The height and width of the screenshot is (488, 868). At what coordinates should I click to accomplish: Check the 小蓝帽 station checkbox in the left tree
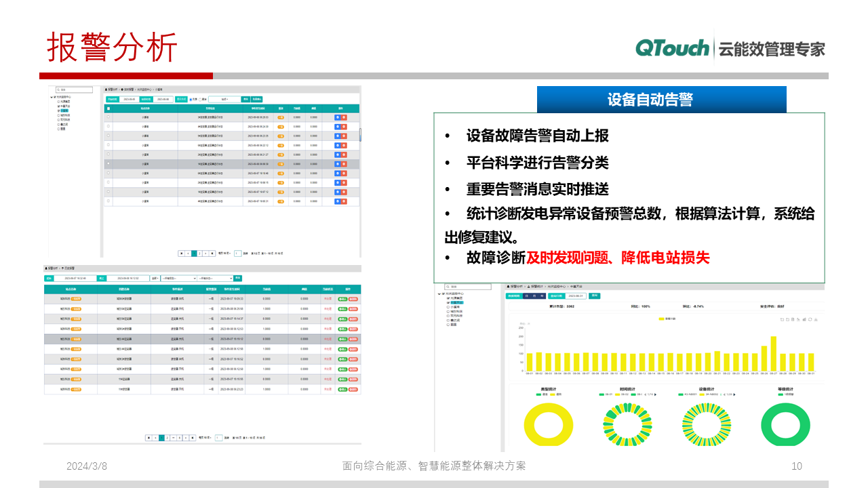(x=58, y=111)
